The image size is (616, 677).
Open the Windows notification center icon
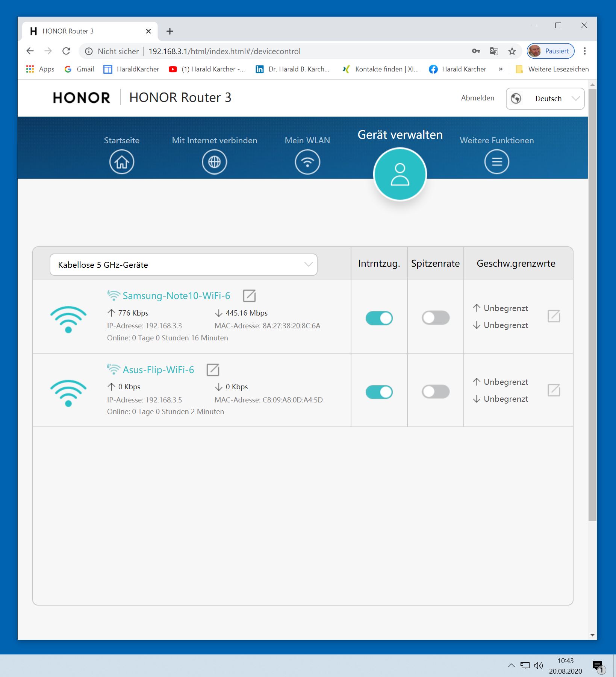(x=598, y=666)
